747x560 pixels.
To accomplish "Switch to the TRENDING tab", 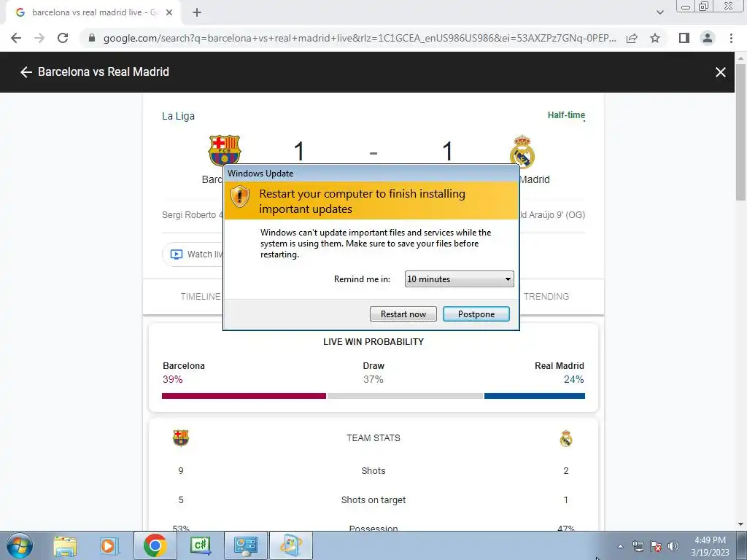I will pos(546,296).
